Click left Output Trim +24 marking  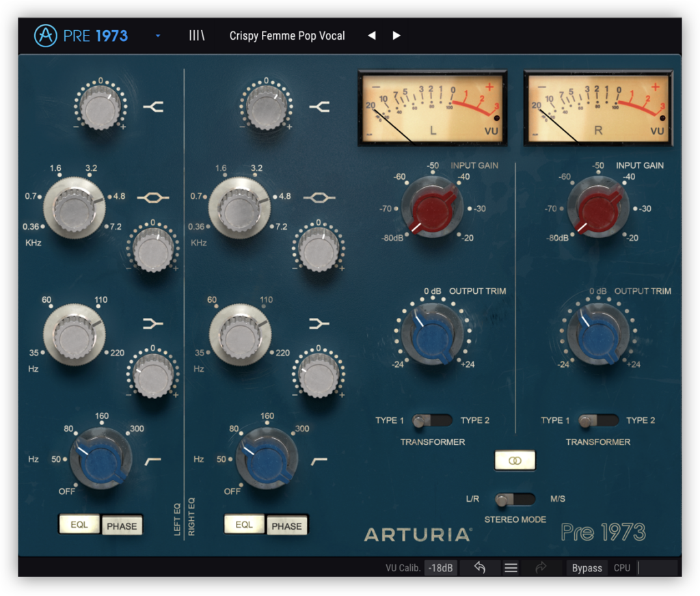pyautogui.click(x=468, y=365)
